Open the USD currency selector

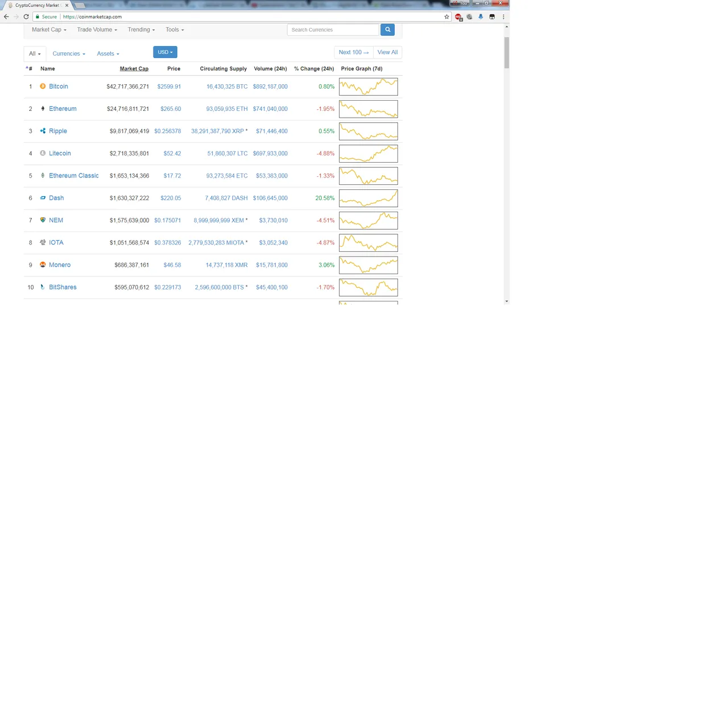click(165, 52)
